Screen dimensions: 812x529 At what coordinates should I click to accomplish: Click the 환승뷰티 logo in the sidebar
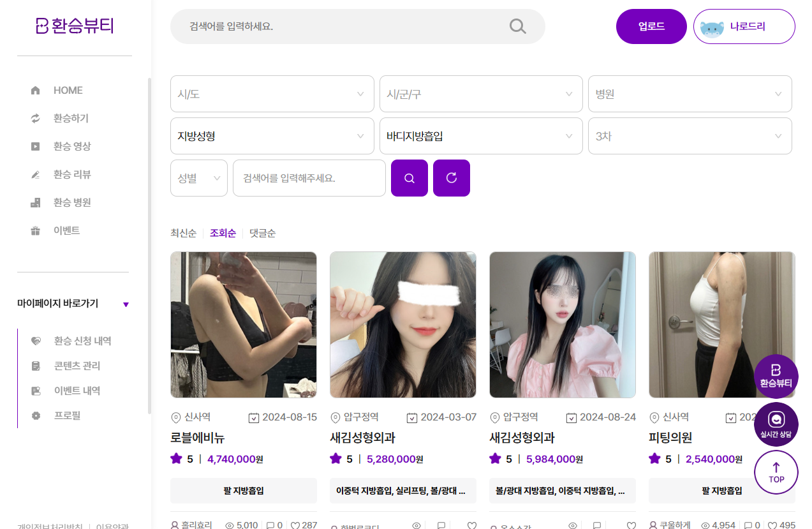[75, 26]
